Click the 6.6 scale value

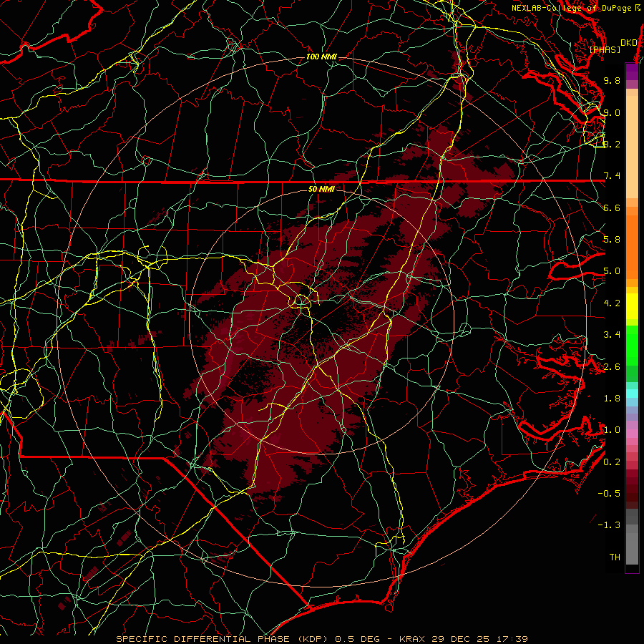coord(612,208)
